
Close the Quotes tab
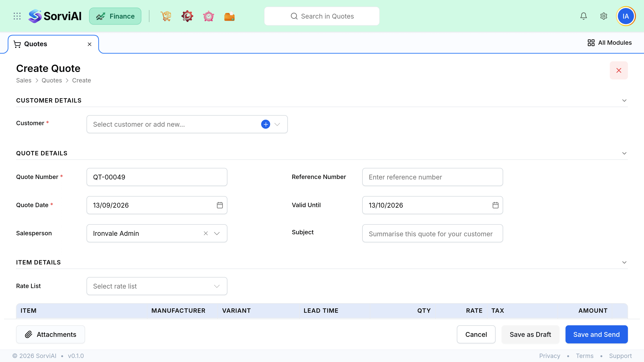90,44
